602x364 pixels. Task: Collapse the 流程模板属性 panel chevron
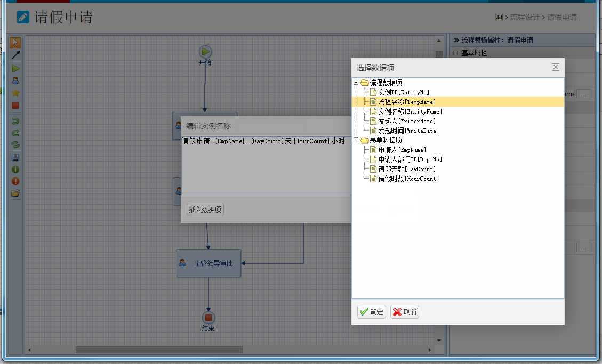pos(456,40)
